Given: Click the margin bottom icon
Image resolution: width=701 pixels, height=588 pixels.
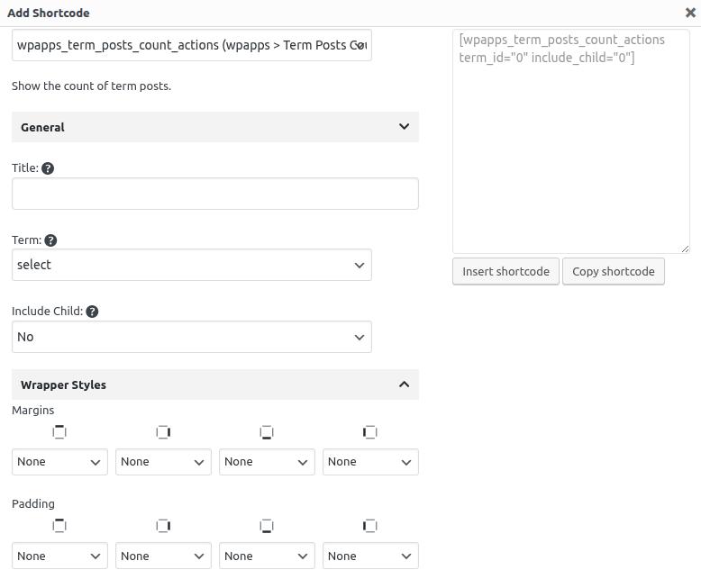Looking at the screenshot, I should click(x=267, y=432).
